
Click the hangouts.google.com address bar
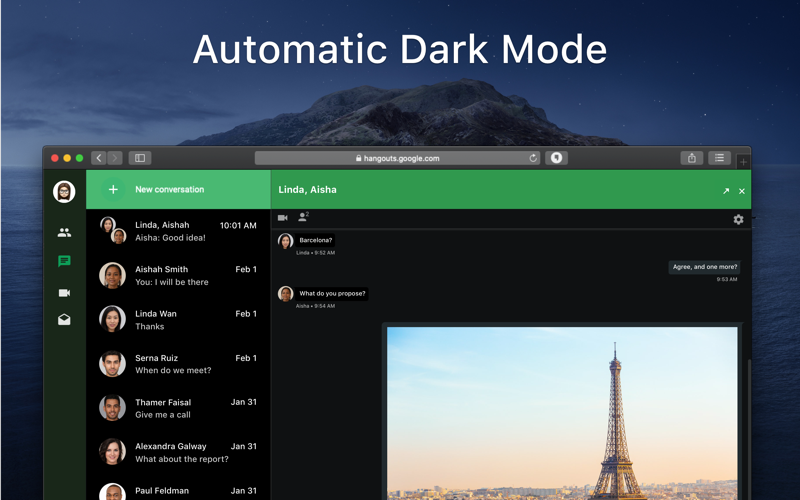[397, 158]
